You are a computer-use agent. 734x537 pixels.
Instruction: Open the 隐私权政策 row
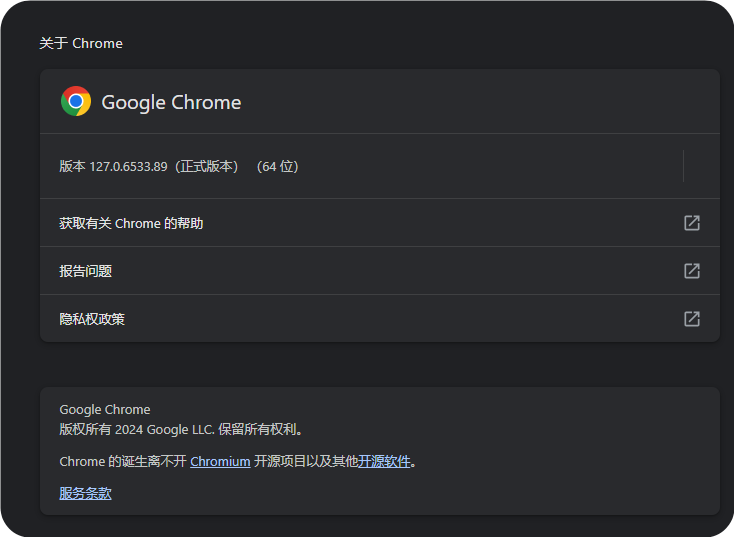click(380, 319)
